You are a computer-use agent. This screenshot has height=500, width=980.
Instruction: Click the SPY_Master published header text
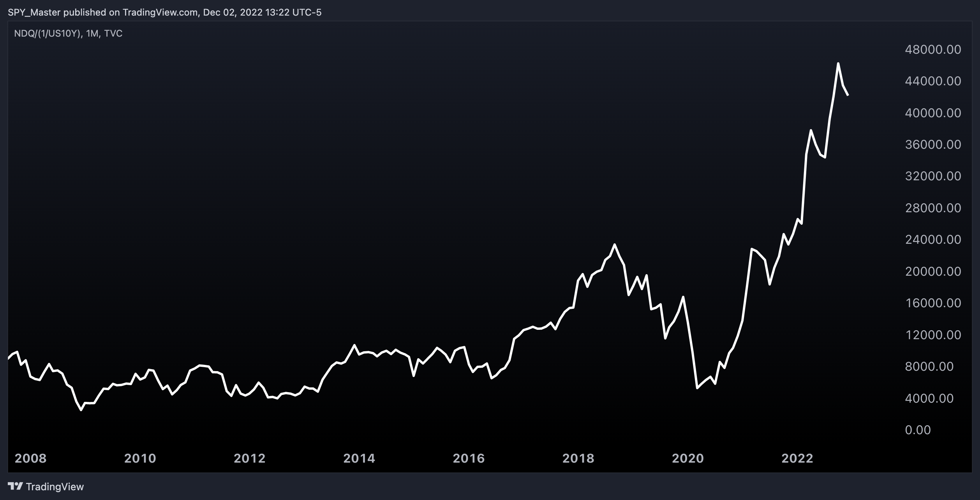pyautogui.click(x=165, y=12)
